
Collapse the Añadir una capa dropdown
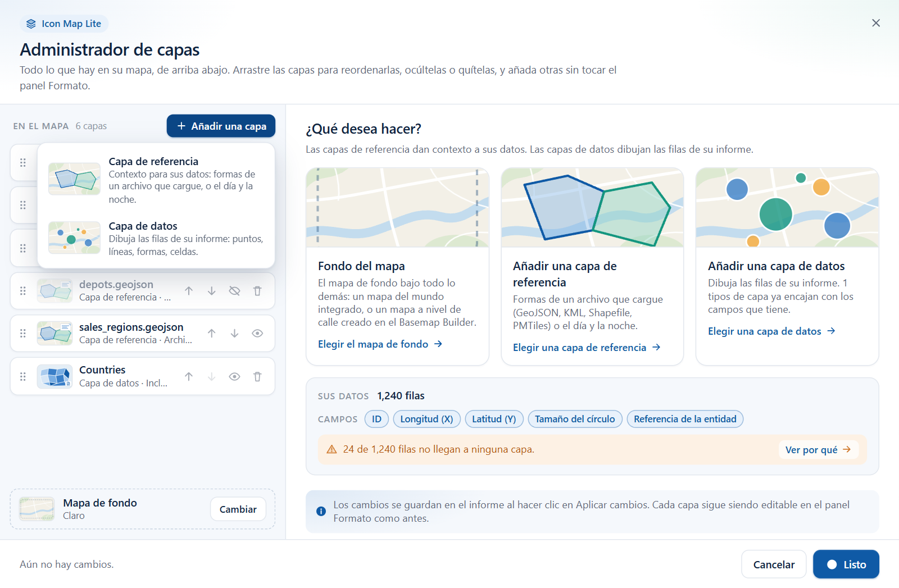coord(221,126)
